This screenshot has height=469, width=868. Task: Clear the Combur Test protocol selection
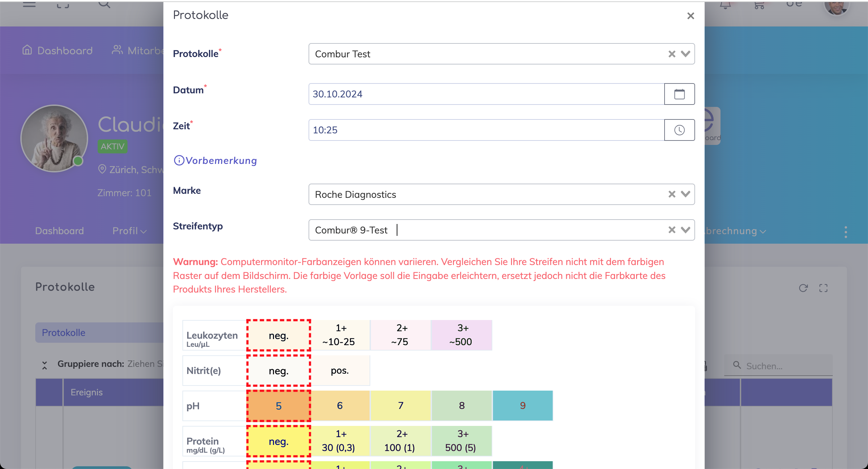672,54
